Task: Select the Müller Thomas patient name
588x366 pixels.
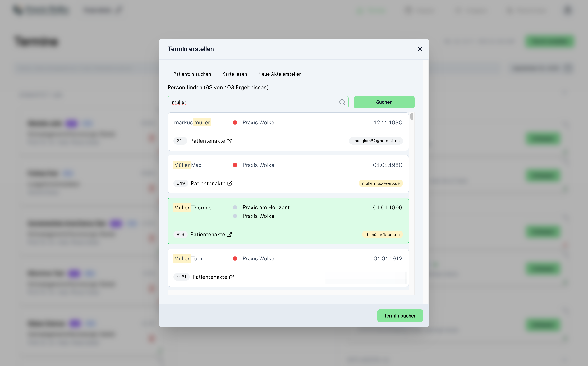Action: coord(193,208)
